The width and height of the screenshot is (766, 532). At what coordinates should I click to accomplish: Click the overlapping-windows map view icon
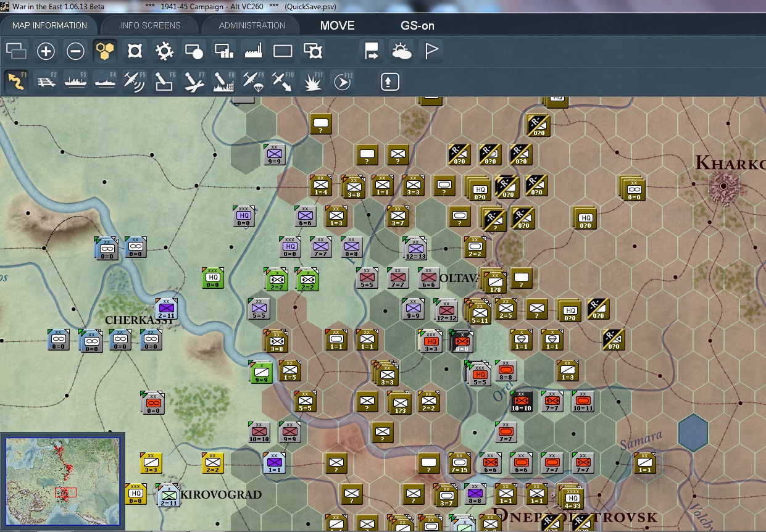pos(17,51)
